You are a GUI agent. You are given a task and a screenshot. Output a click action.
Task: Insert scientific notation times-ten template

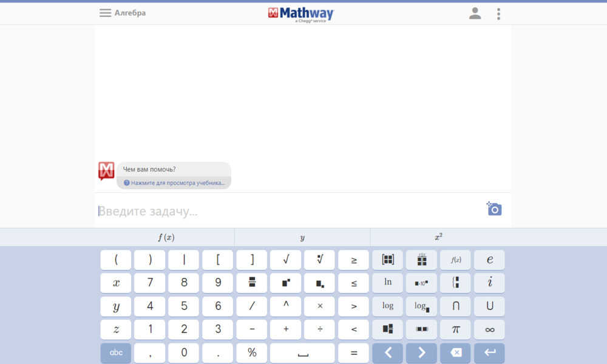pos(421,283)
